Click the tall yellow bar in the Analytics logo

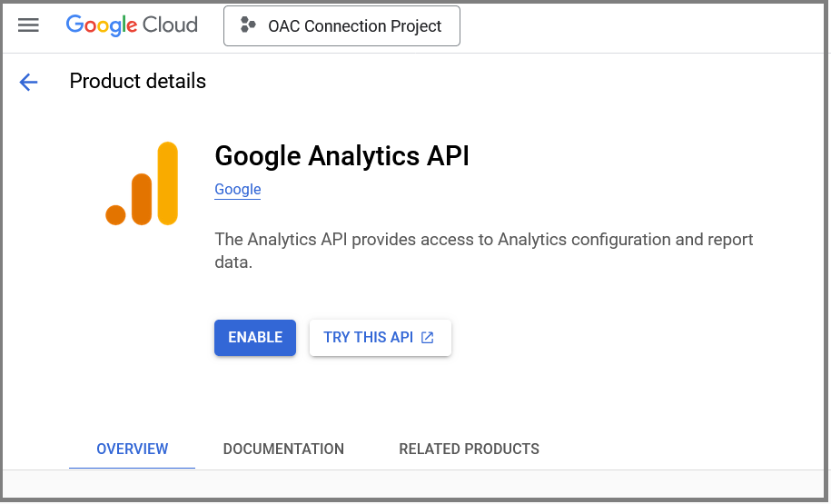(167, 183)
